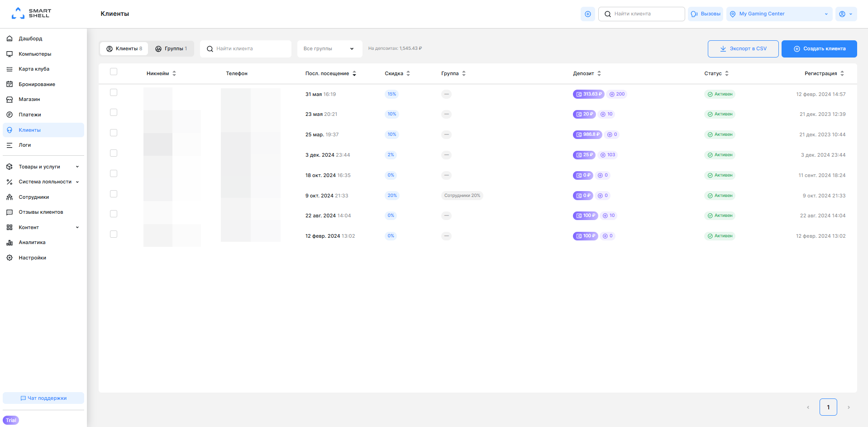
Task: Click the Экспорт в CSV button
Action: 743,49
